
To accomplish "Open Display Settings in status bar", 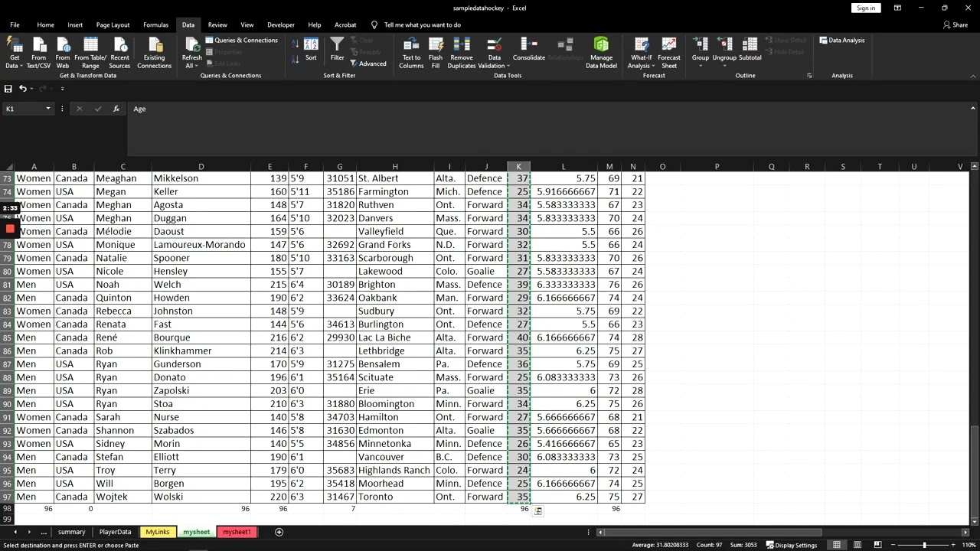I will [791, 545].
